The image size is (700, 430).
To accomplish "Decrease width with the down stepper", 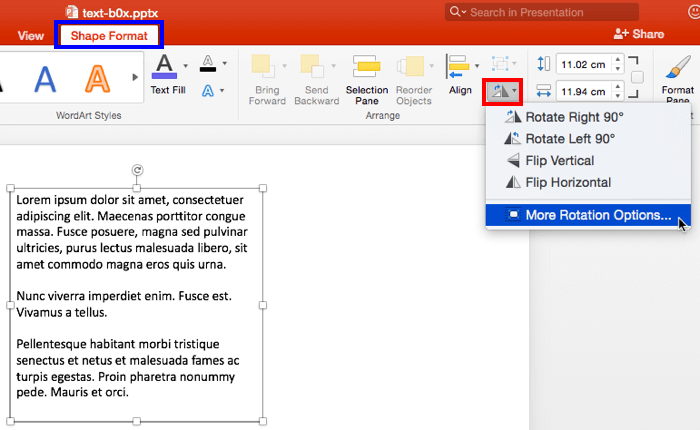I will pyautogui.click(x=618, y=96).
